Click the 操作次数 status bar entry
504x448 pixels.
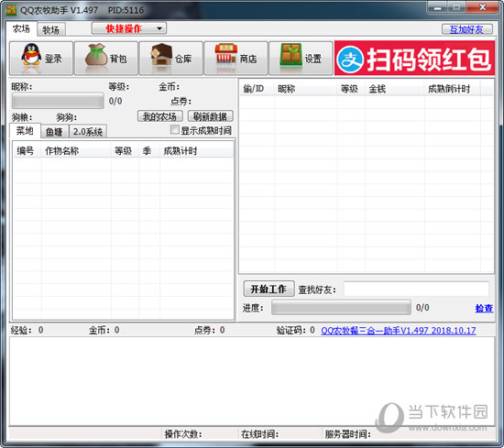point(183,434)
